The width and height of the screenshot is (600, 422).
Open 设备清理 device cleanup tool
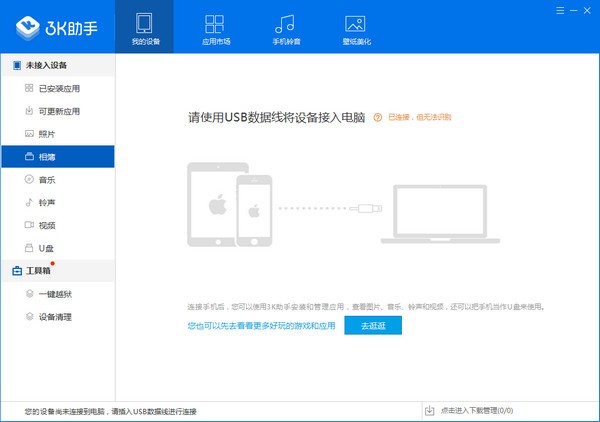point(57,317)
